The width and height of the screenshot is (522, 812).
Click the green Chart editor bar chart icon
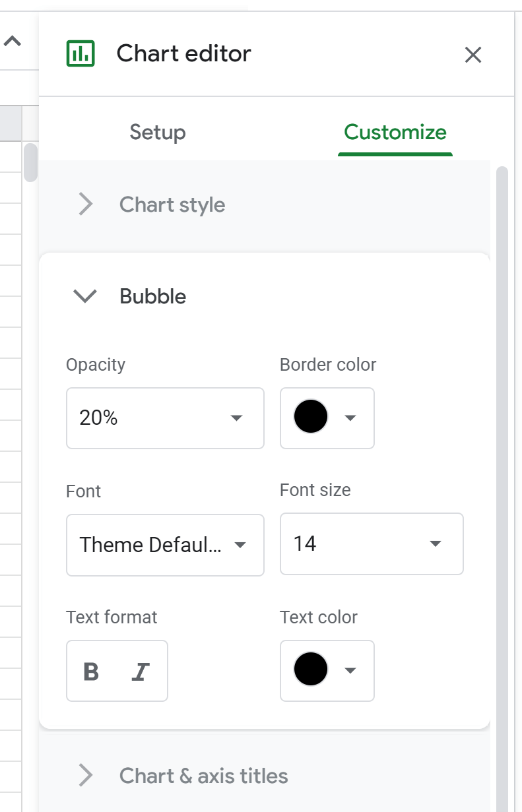pyautogui.click(x=80, y=53)
